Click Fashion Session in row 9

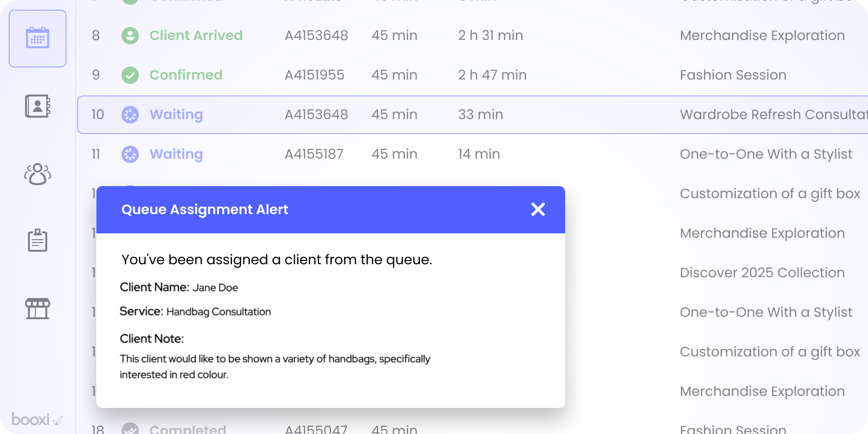tap(733, 75)
